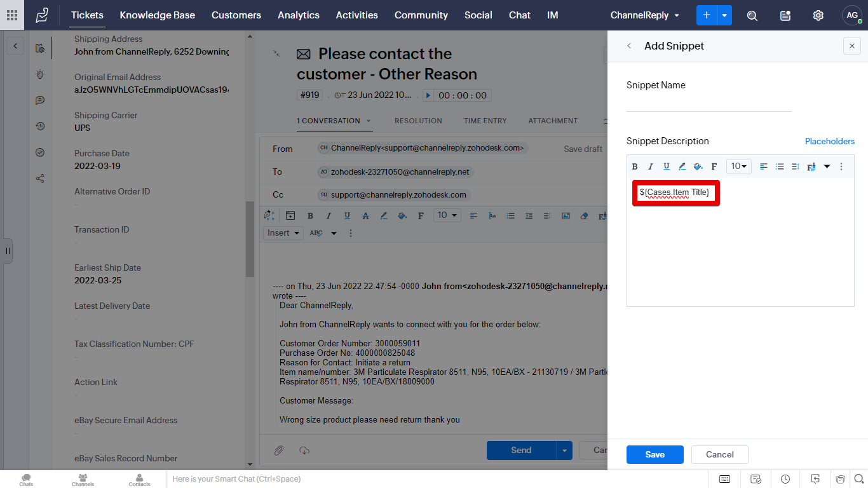Choose font color in snippet toolbar

[682, 166]
